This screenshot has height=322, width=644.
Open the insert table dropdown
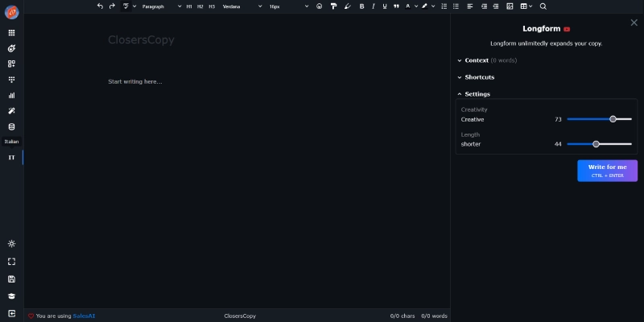(526, 6)
